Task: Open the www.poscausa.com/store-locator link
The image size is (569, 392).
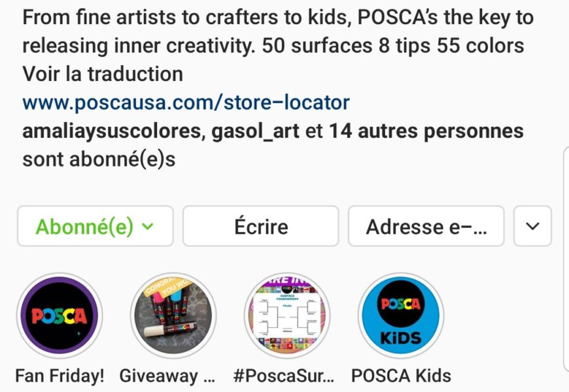Action: coord(186,103)
